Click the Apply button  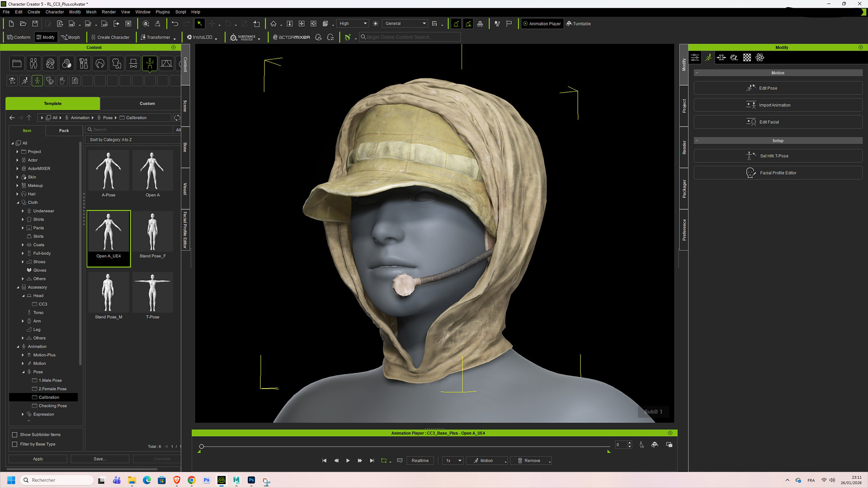(38, 459)
